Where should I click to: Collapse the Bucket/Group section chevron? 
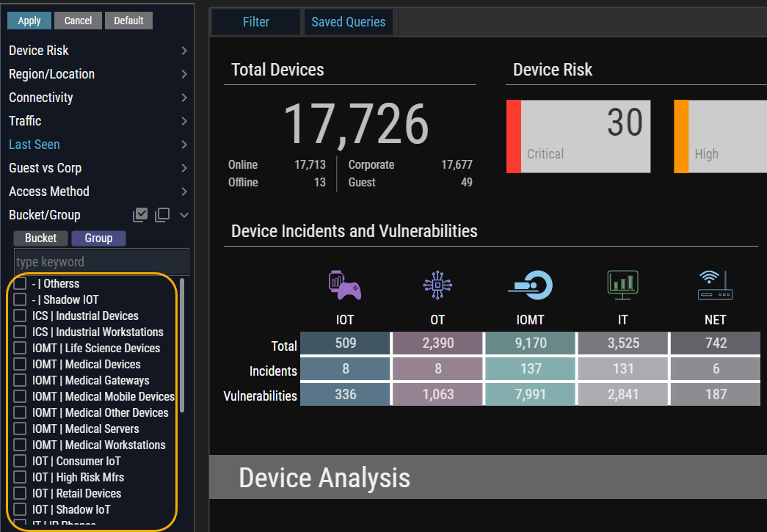click(x=184, y=215)
